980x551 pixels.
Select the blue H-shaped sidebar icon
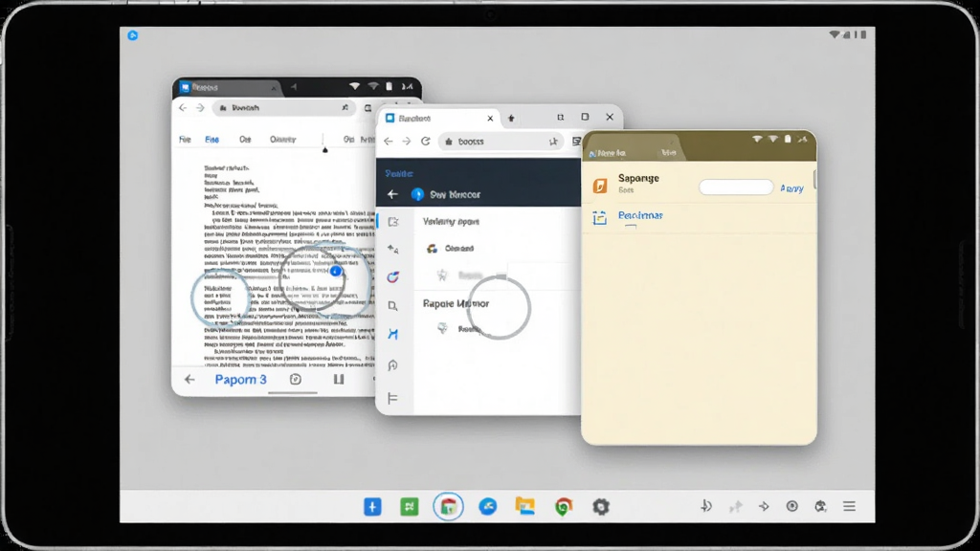tap(392, 334)
